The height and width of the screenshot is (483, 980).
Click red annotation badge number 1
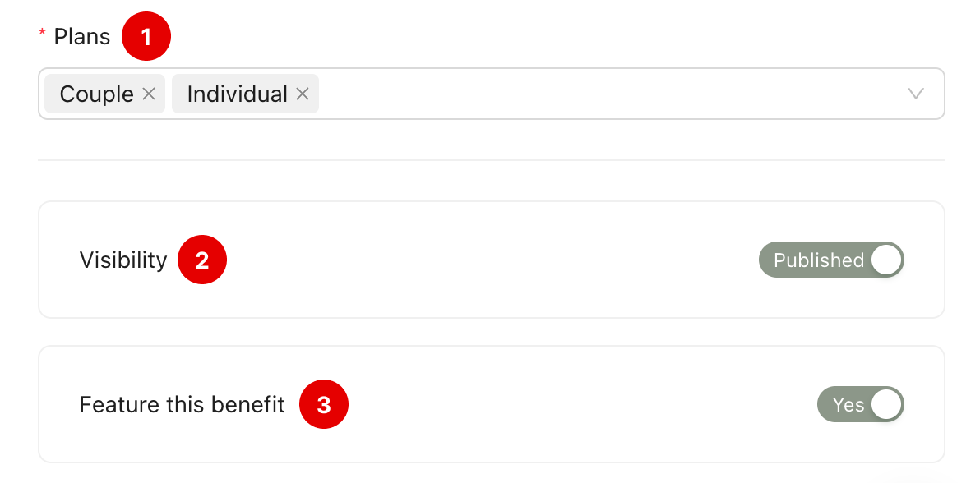click(146, 37)
